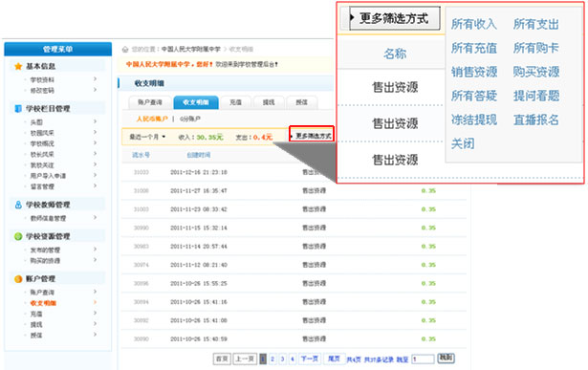Click the 尾页 pagination button

tap(334, 359)
